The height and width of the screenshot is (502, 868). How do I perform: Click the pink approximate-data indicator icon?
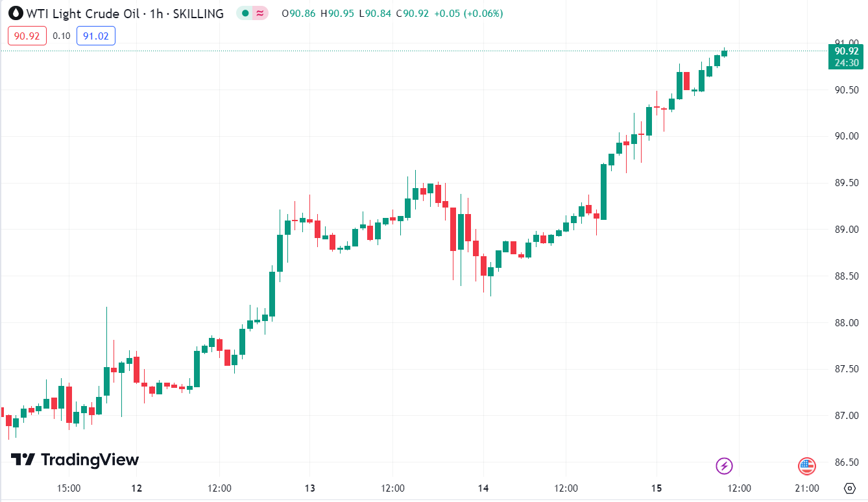260,13
